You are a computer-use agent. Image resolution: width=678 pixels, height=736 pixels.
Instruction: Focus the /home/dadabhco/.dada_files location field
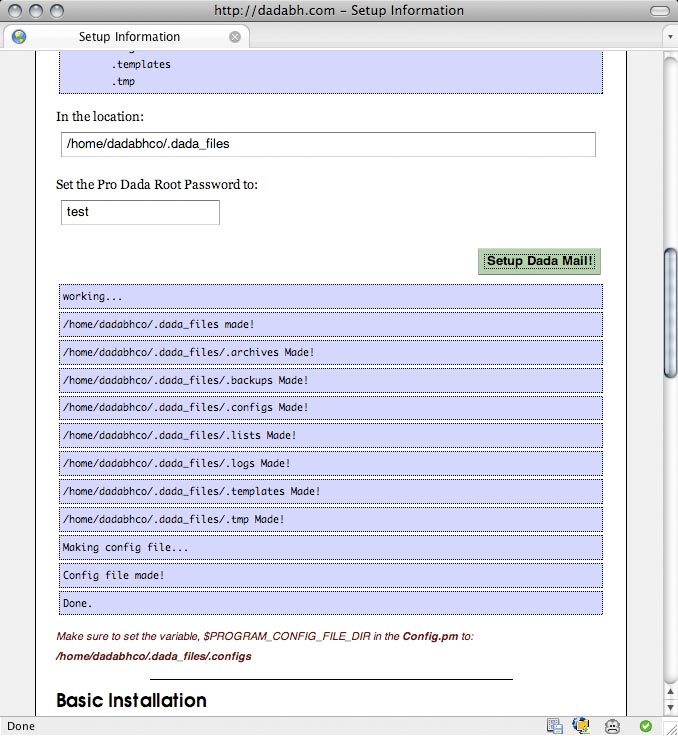pos(328,144)
